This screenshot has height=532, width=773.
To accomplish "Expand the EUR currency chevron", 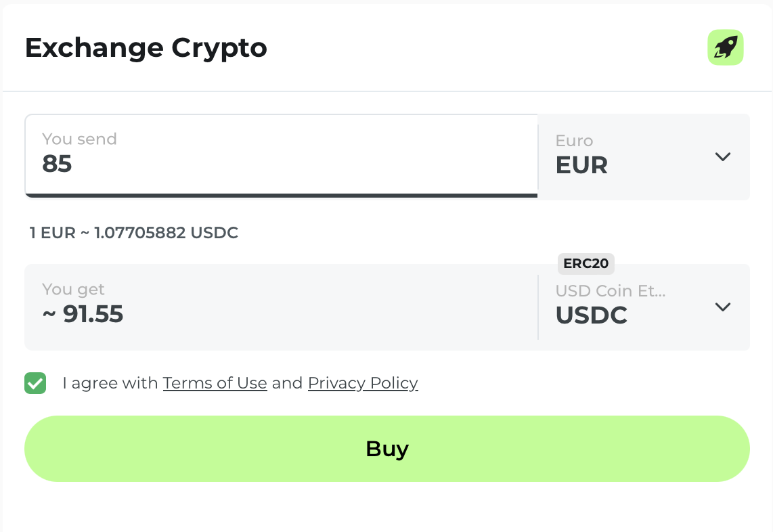I will [x=723, y=156].
